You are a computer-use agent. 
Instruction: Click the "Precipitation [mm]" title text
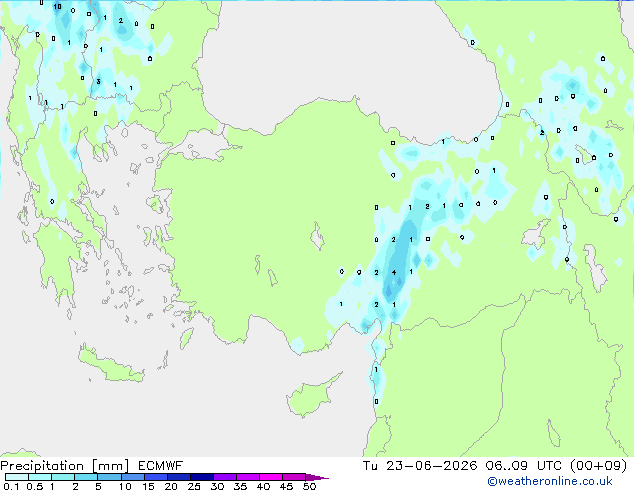65,466
